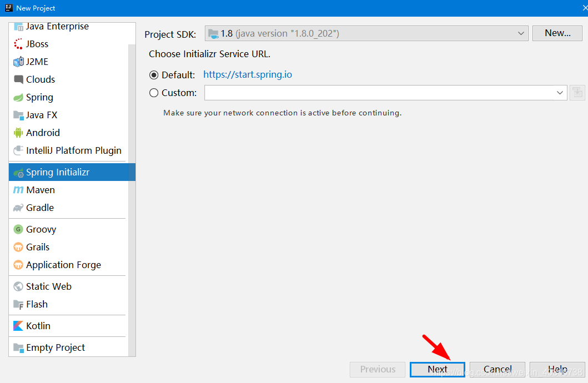Image resolution: width=588 pixels, height=383 pixels.
Task: Click the Kotlin K logo icon
Action: click(18, 326)
